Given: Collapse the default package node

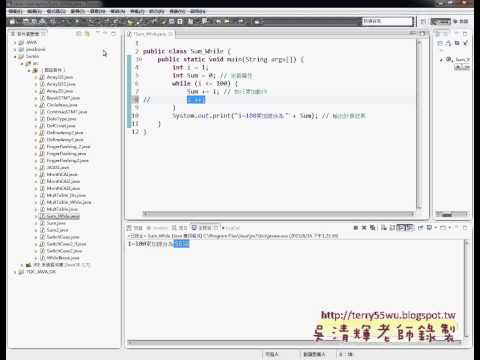Looking at the screenshot, I should click(x=29, y=70).
